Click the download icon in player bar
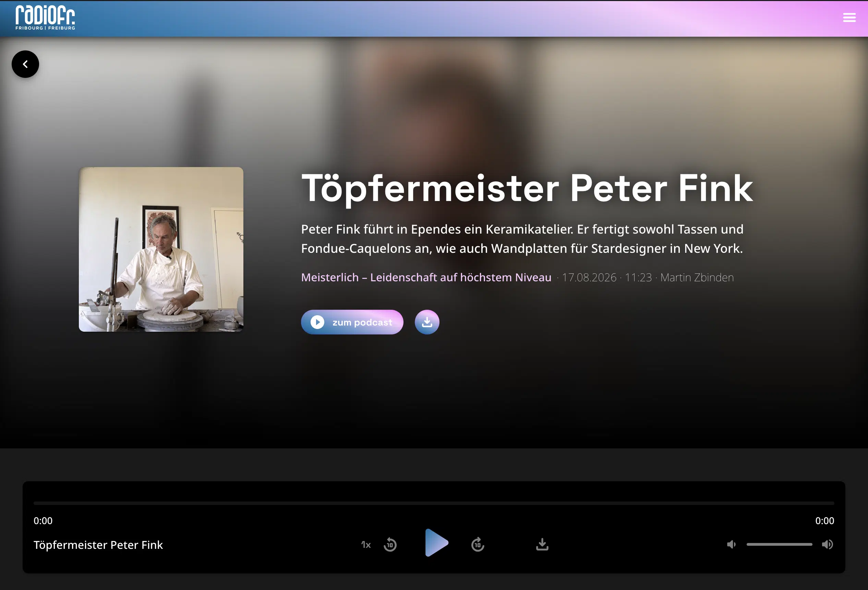This screenshot has width=868, height=590. (542, 544)
